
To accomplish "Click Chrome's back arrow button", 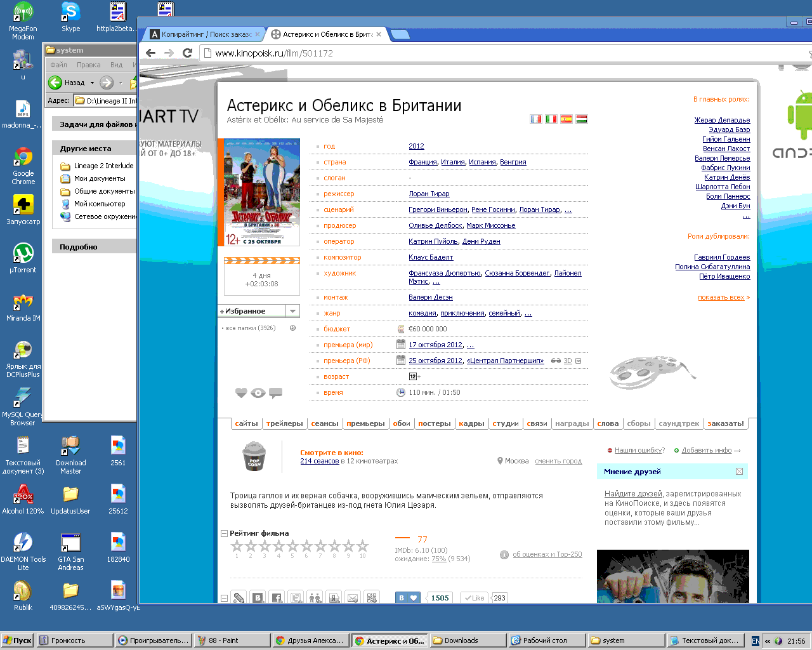I will (x=150, y=53).
